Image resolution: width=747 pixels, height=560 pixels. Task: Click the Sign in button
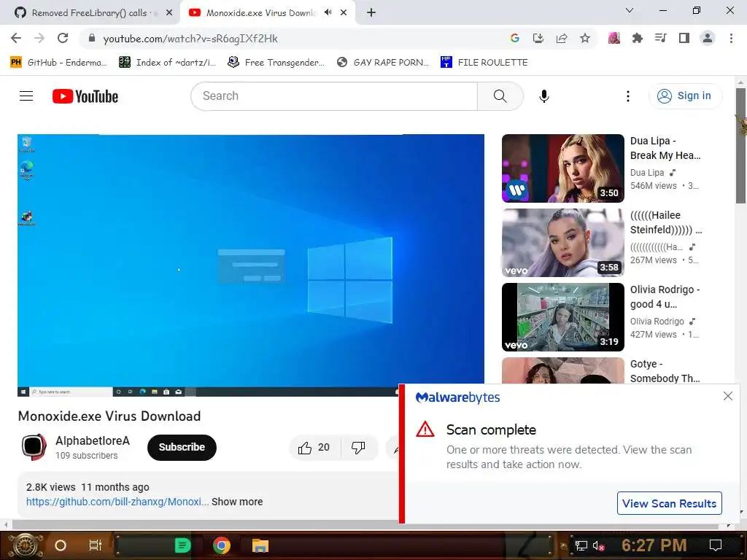685,96
